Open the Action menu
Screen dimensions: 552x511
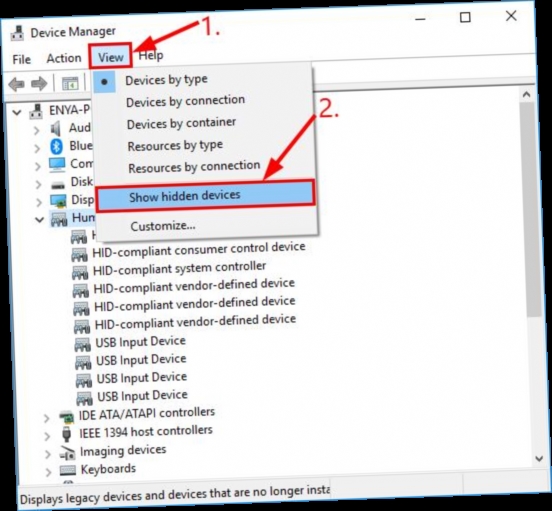point(64,58)
